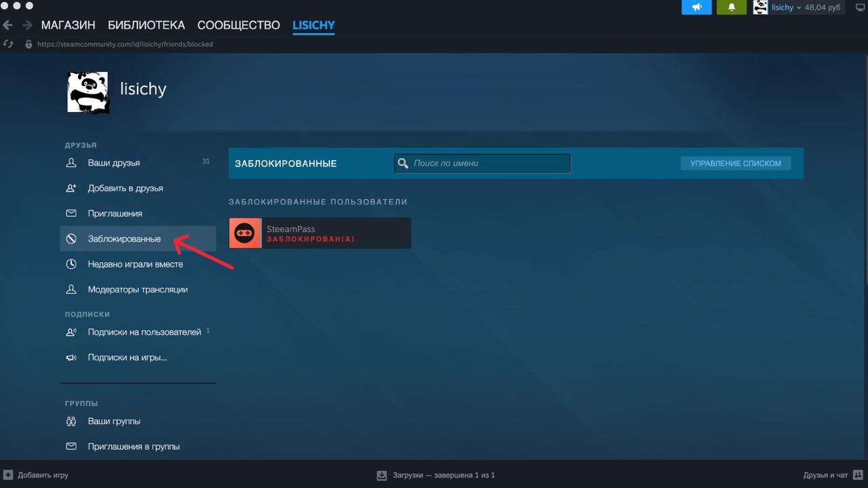Screen dimensions: 868x488
Task: Click the envelope icon beside Приглашения в группы
Action: tap(71, 447)
